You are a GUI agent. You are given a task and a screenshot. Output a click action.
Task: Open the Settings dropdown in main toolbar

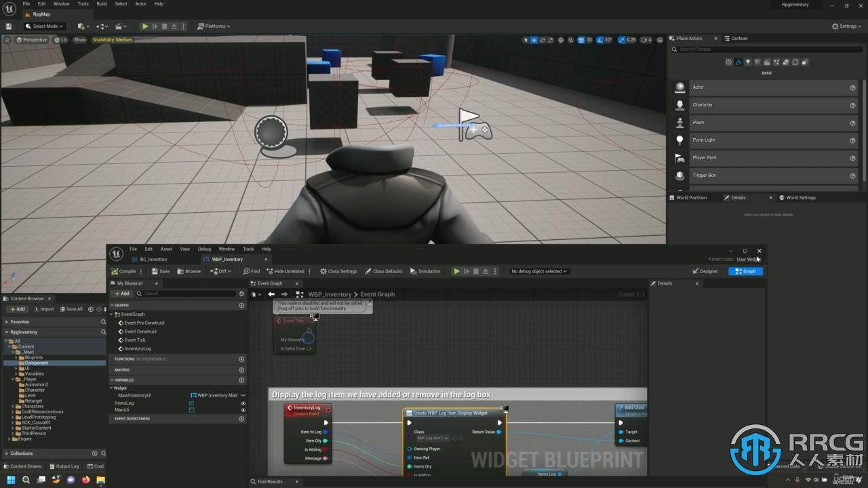(x=848, y=26)
